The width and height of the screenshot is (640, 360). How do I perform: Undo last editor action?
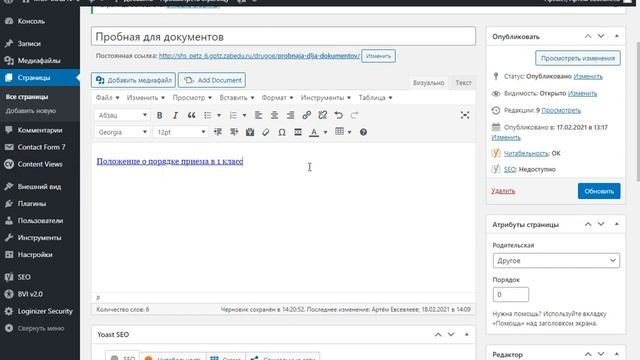(338, 116)
